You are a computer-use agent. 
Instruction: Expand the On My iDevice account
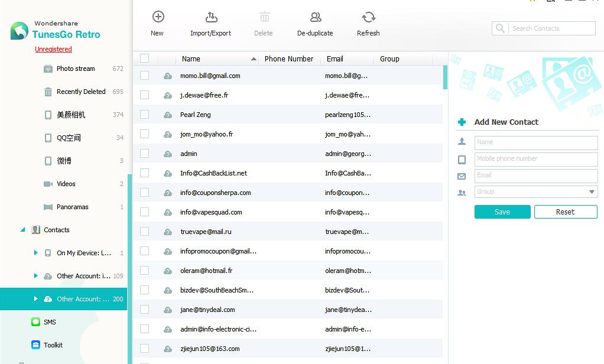point(36,253)
